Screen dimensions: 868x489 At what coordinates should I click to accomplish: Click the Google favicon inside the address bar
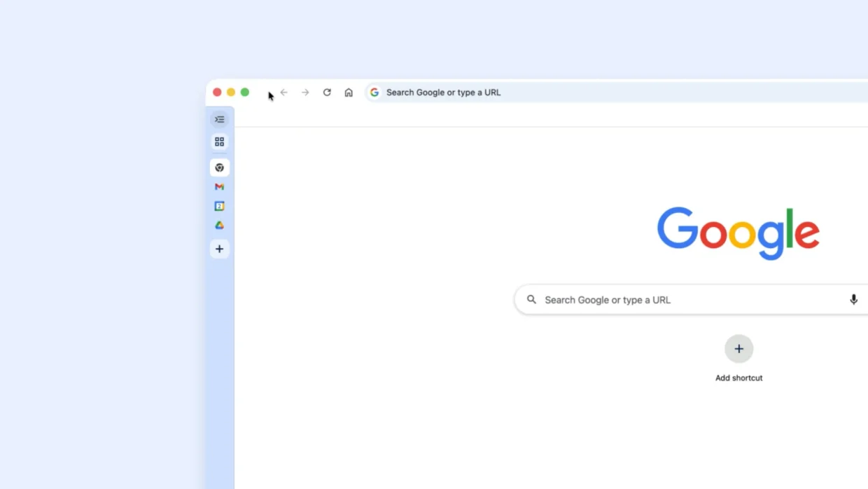pyautogui.click(x=374, y=92)
